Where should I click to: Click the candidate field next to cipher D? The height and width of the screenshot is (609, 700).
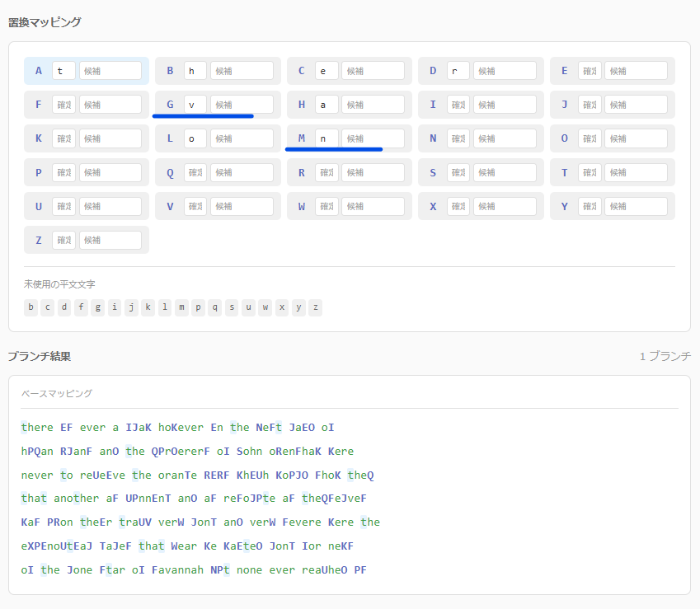(505, 71)
